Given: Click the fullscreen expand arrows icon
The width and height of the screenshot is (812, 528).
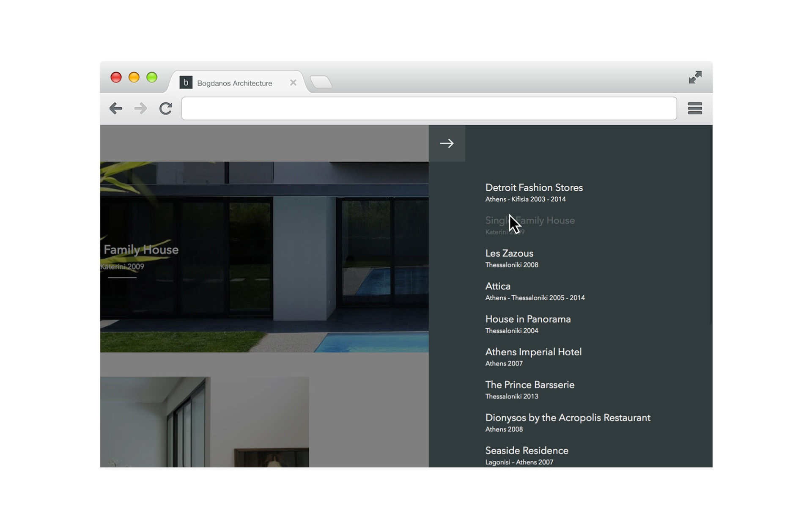Looking at the screenshot, I should click(x=695, y=77).
